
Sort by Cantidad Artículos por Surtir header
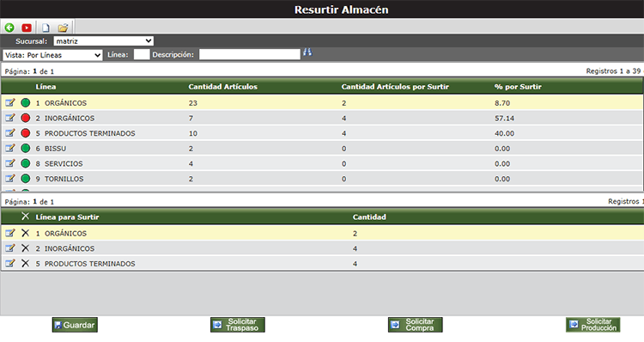coord(395,87)
